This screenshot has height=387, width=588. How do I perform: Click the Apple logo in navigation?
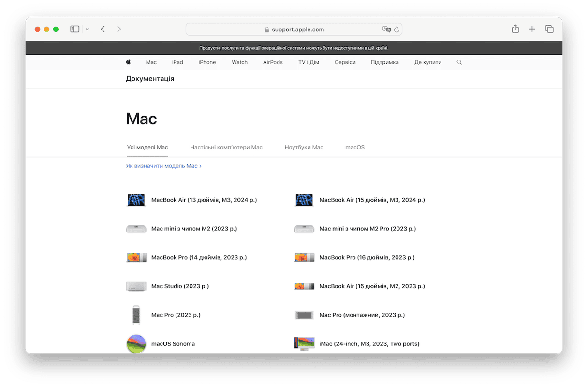(129, 62)
